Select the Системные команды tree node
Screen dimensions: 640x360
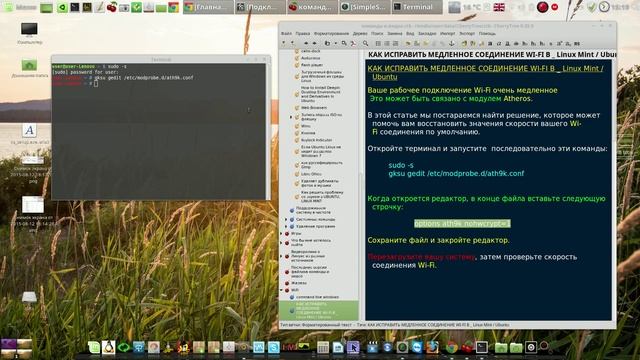point(315,220)
